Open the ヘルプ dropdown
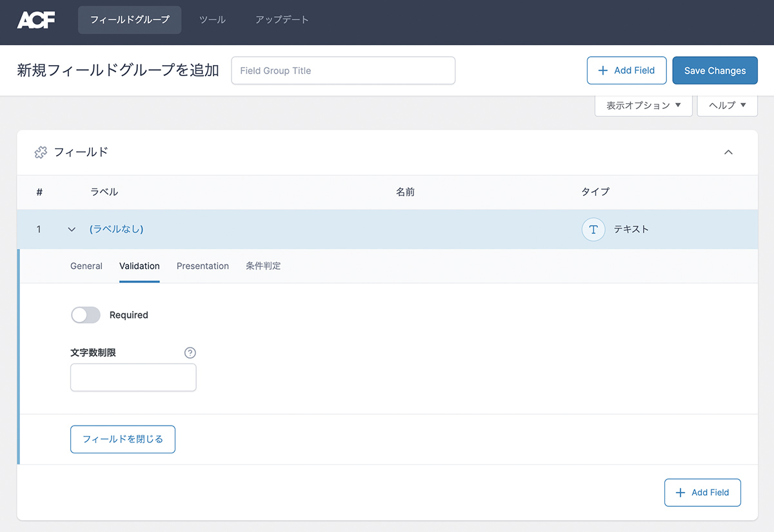The height and width of the screenshot is (532, 774). [728, 105]
